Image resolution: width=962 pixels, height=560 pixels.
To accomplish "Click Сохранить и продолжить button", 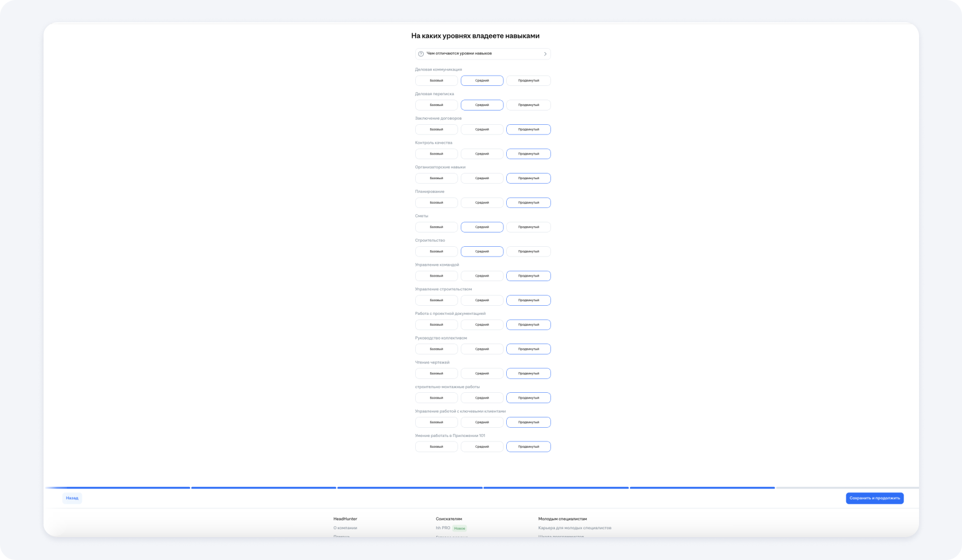I will (x=874, y=498).
